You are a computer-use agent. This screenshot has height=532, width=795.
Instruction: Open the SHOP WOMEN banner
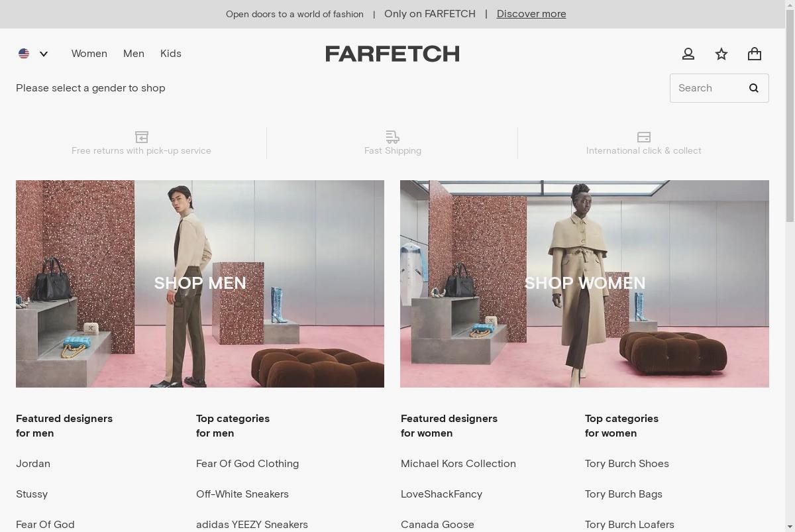click(x=584, y=284)
